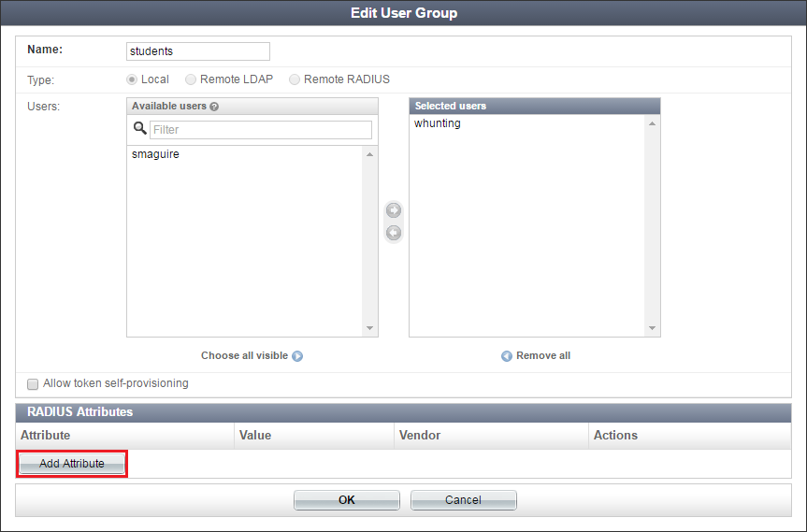This screenshot has height=532, width=807.
Task: Click the Remove all arrow icon
Action: 507,356
